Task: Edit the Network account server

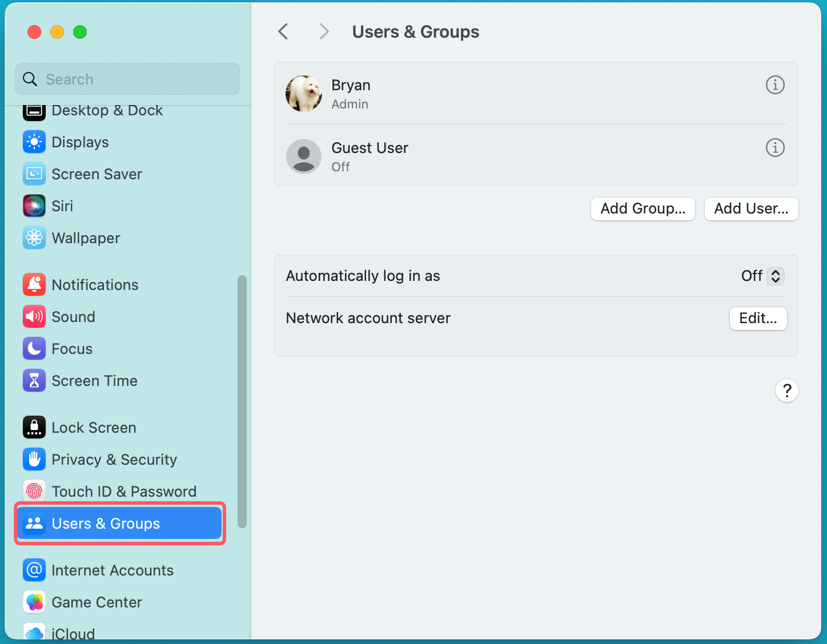Action: [x=758, y=319]
